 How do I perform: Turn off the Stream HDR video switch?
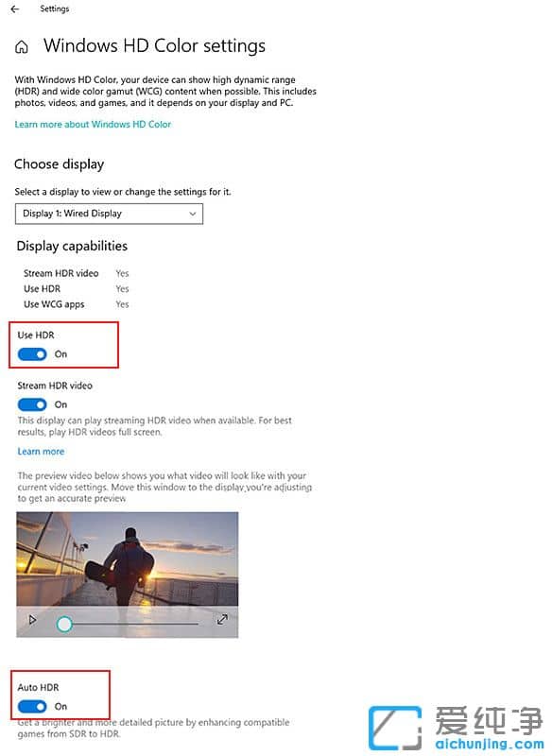32,404
